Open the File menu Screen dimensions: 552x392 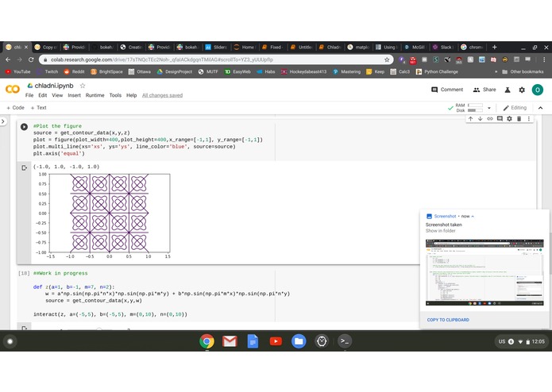pyautogui.click(x=29, y=95)
